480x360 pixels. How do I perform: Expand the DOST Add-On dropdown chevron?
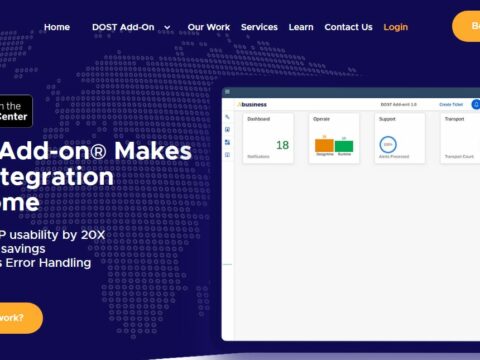point(167,27)
